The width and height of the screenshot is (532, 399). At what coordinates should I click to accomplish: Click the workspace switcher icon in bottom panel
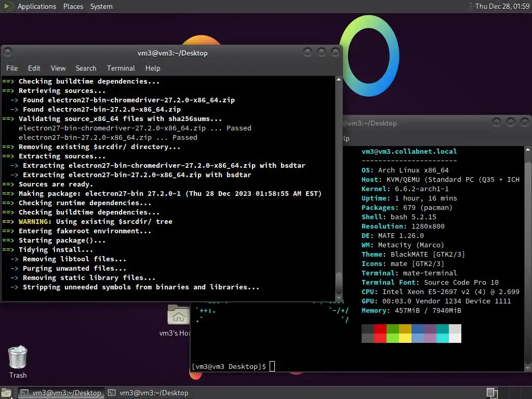[x=492, y=393]
